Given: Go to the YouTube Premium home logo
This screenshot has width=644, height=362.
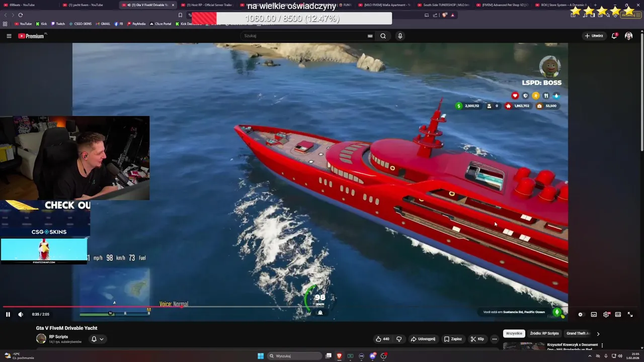Looking at the screenshot, I should click(x=31, y=36).
